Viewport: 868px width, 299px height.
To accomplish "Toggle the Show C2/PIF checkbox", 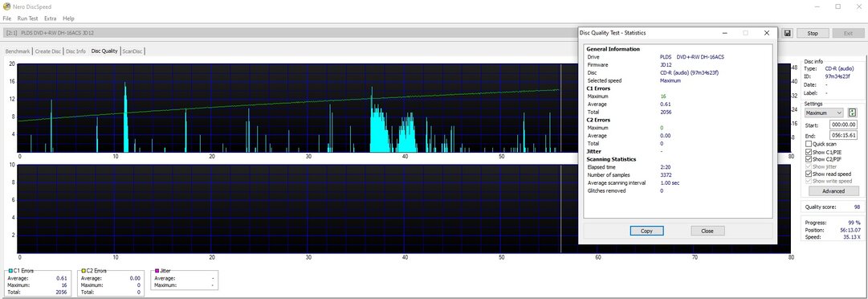I will [x=809, y=159].
